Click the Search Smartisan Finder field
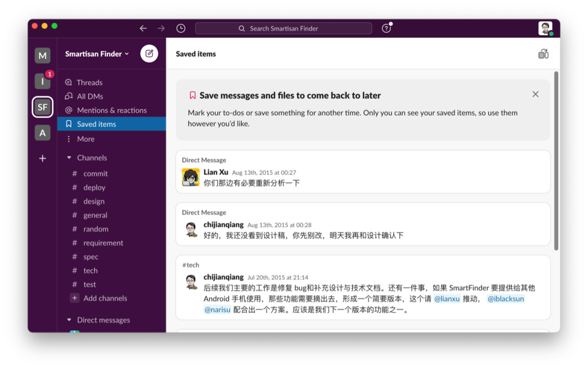 284,28
